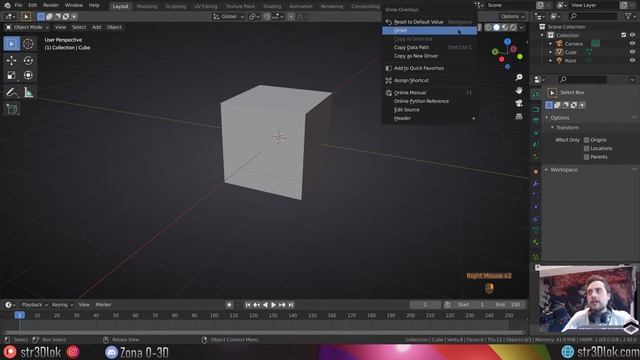
Task: Click the viewport zoom magnifier icon
Action: click(x=519, y=78)
